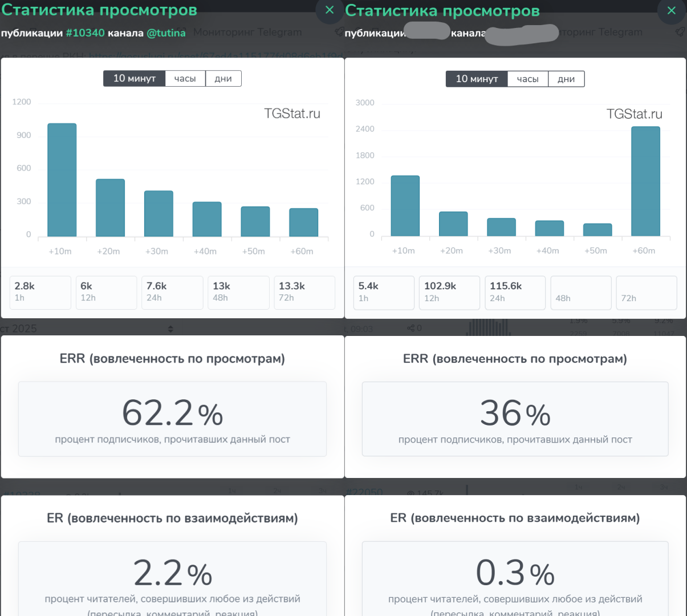
Task: Select the empty 72h box on right
Action: tap(647, 293)
